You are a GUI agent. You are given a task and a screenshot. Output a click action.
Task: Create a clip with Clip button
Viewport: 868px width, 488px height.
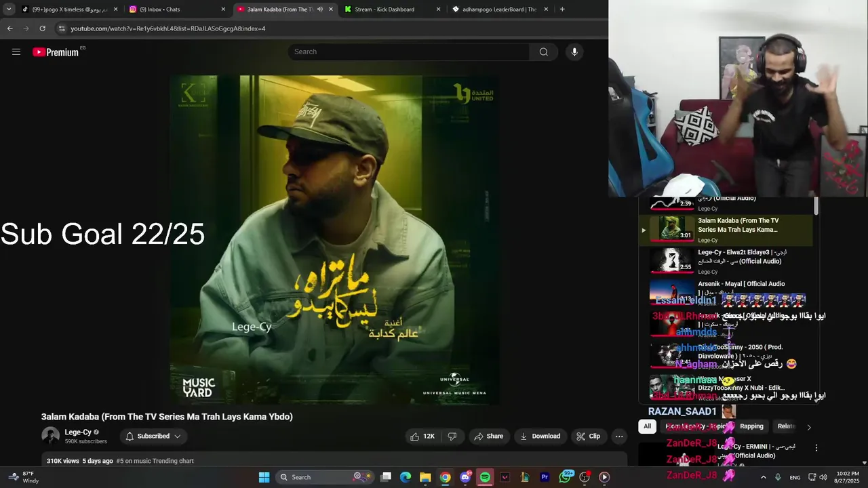(x=588, y=436)
